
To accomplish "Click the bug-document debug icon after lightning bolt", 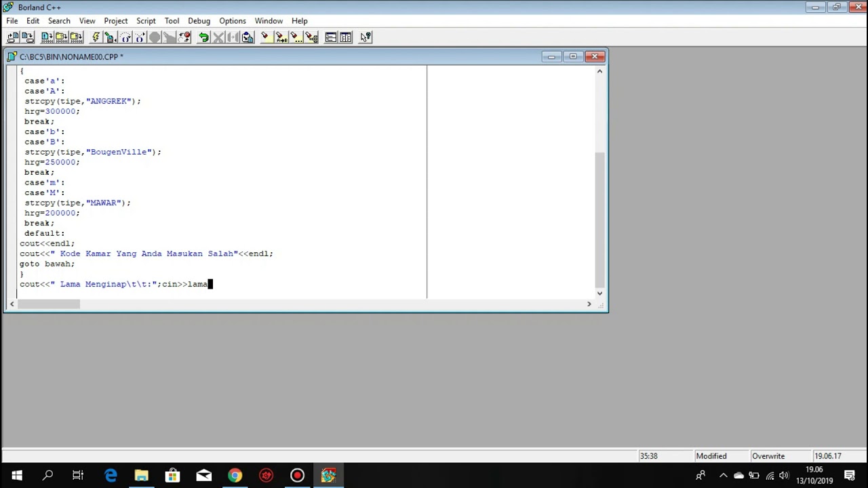I will 111,37.
